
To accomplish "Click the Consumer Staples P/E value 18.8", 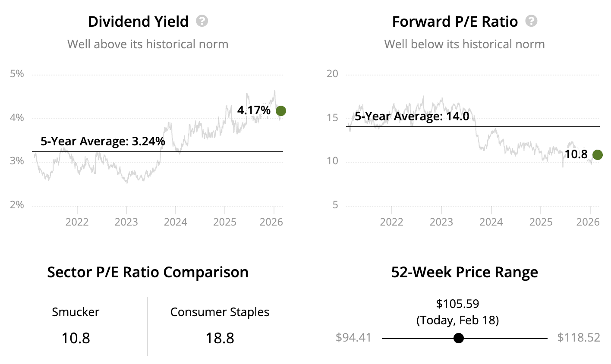I will tap(220, 338).
